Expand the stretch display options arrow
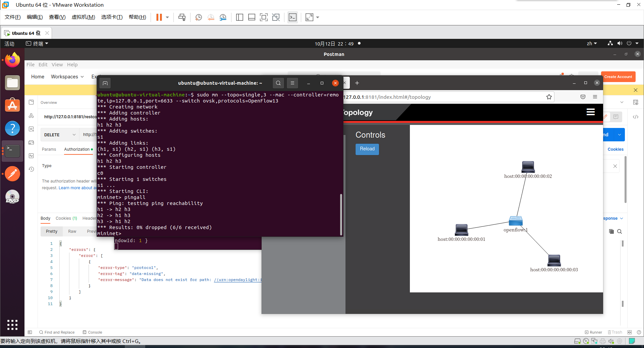The height and width of the screenshot is (348, 644). click(318, 17)
